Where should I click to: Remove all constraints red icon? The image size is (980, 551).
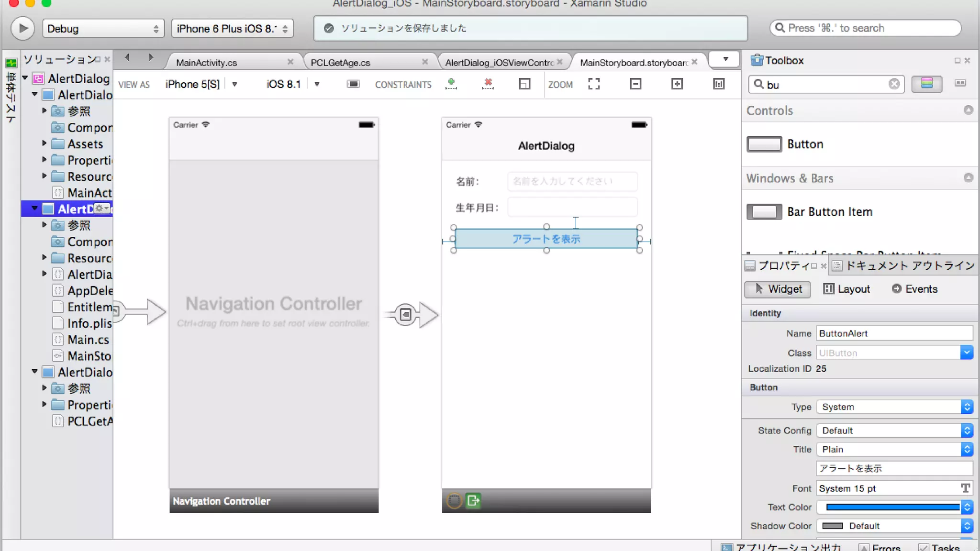point(488,84)
